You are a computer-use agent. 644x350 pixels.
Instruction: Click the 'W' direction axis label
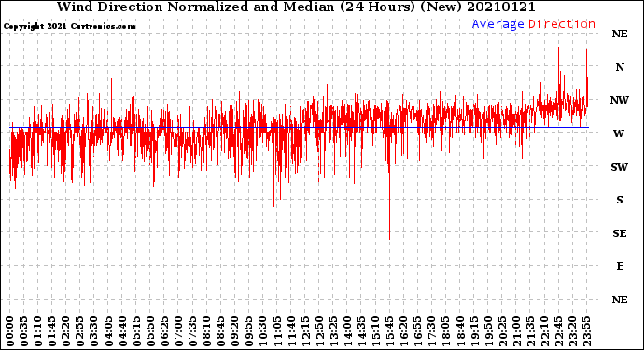coord(619,133)
